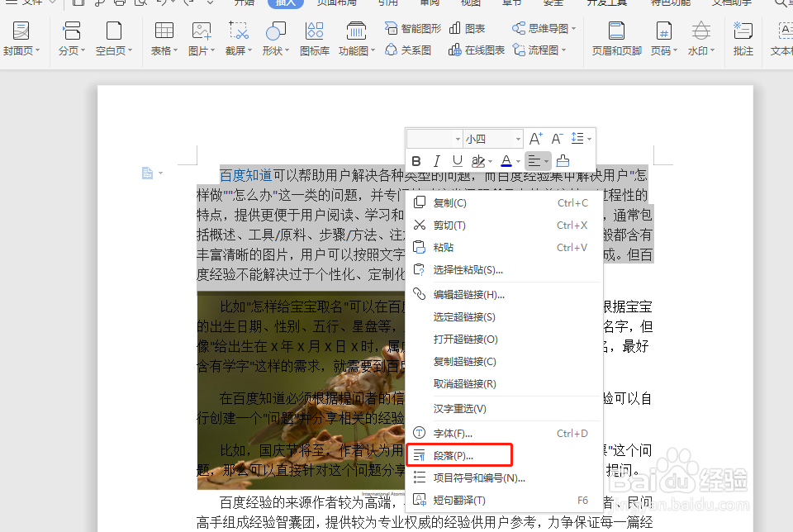This screenshot has height=532, width=793.
Task: Click the format painter icon in mini toolbar
Action: 563,161
